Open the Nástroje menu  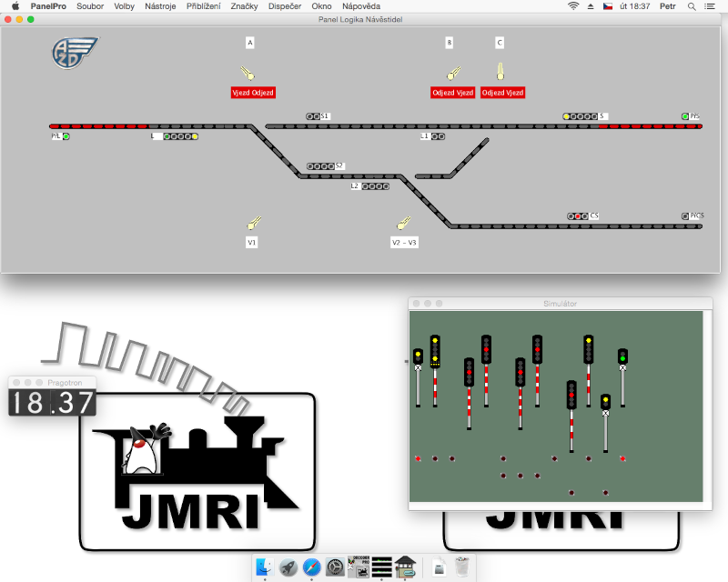[x=159, y=6]
